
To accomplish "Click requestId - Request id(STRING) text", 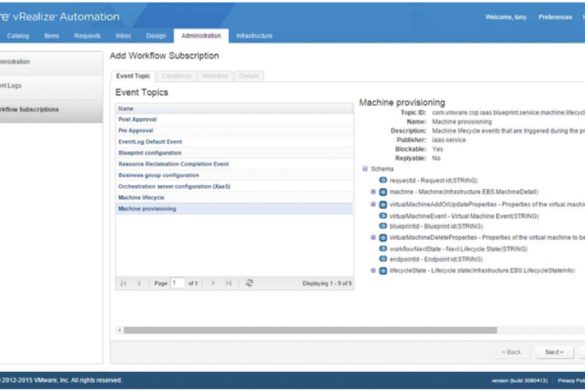I will pyautogui.click(x=434, y=181).
